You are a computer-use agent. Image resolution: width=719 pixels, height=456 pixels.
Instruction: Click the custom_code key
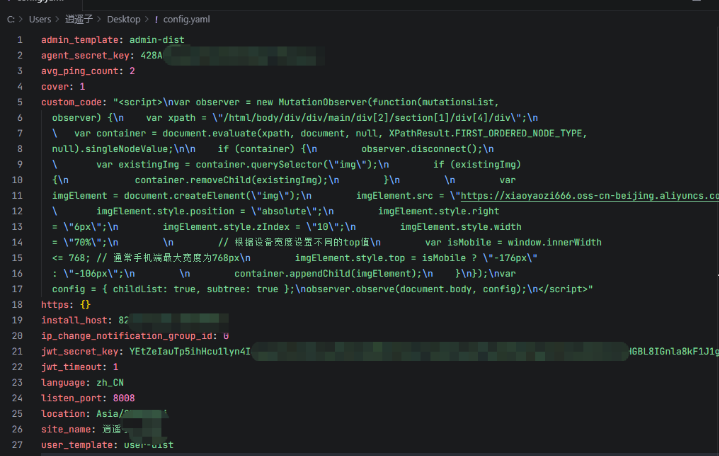point(72,102)
